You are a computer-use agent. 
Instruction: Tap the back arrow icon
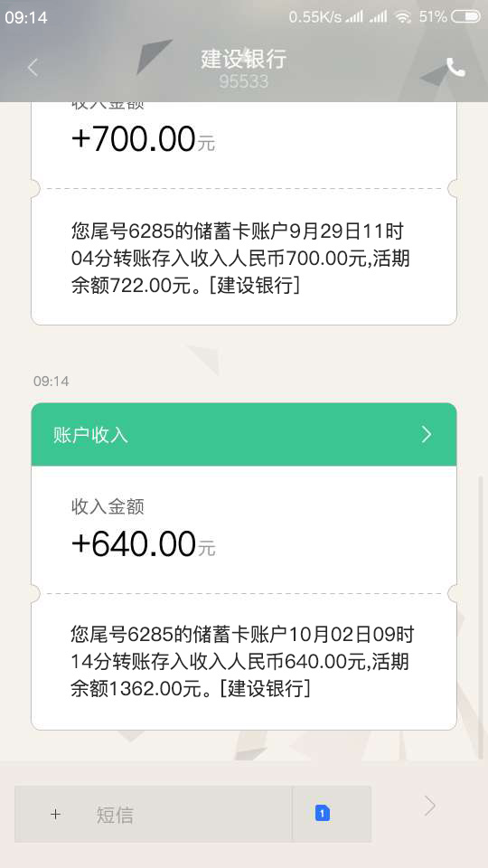(x=33, y=68)
